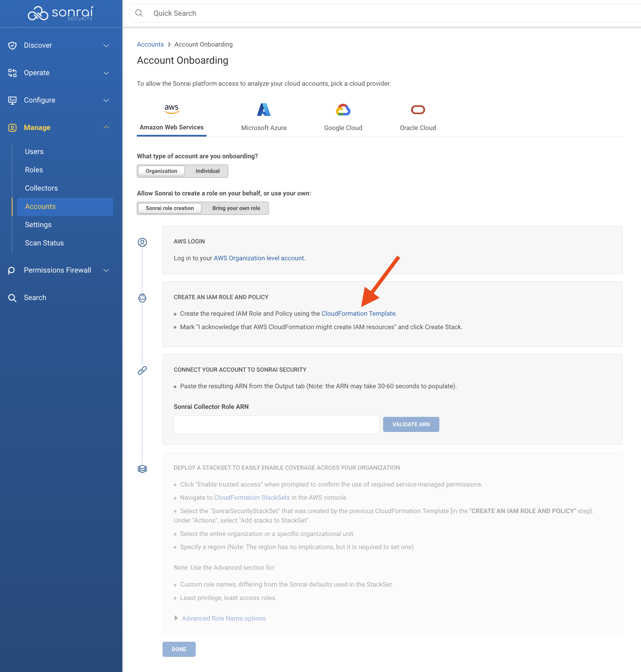
Task: Click the Discover shield icon
Action: click(12, 45)
